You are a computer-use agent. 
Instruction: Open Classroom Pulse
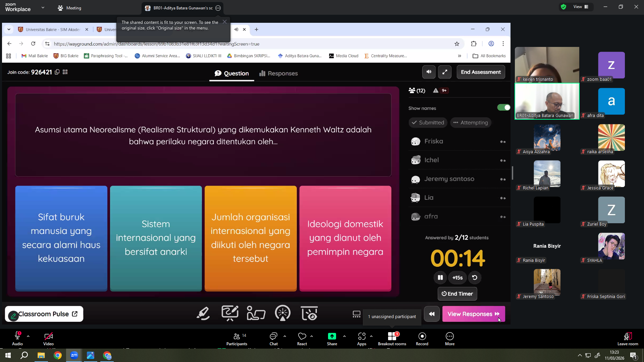coord(44,314)
